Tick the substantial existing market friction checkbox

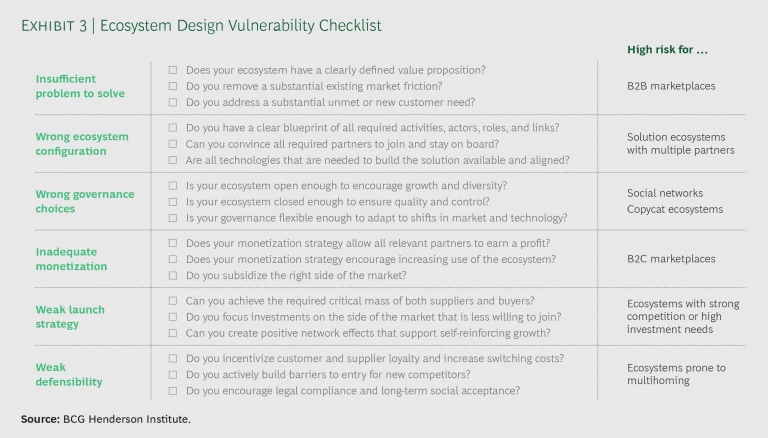(x=173, y=86)
